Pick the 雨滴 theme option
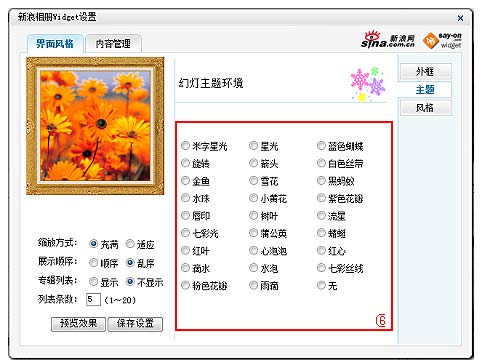This screenshot has width=482, height=362. tap(254, 285)
